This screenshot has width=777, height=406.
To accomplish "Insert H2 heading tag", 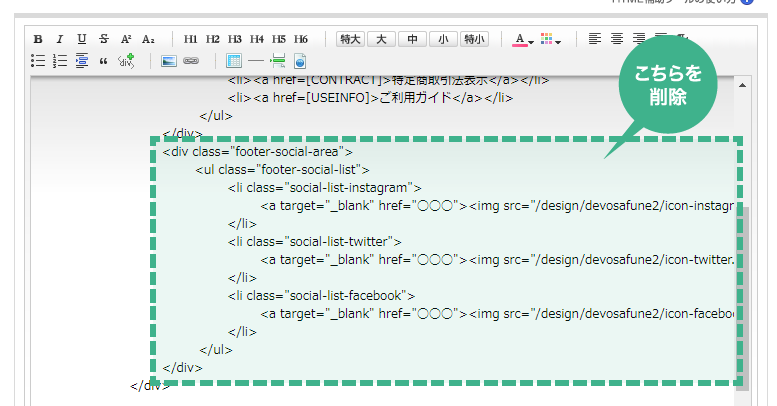I will [x=213, y=39].
